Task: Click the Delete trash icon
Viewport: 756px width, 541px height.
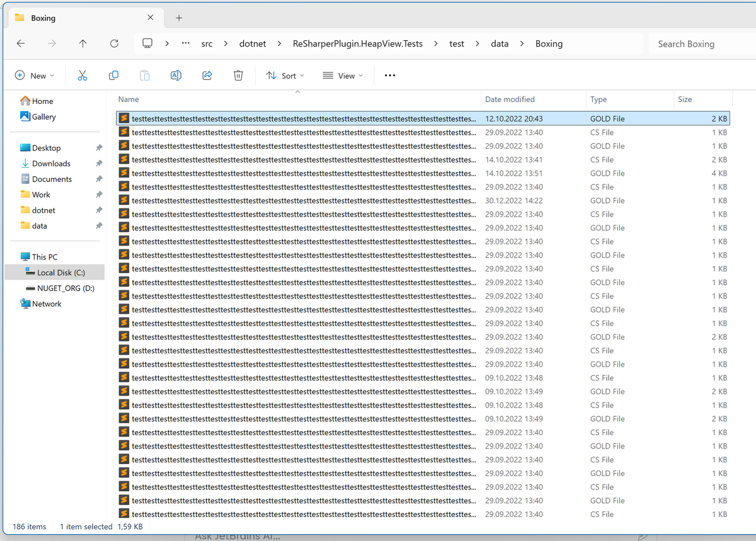Action: (238, 75)
